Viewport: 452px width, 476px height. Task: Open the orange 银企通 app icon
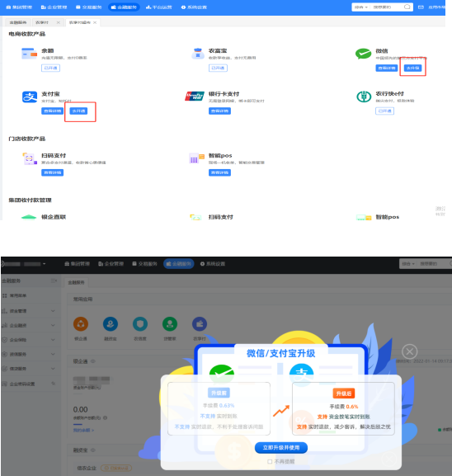click(81, 324)
